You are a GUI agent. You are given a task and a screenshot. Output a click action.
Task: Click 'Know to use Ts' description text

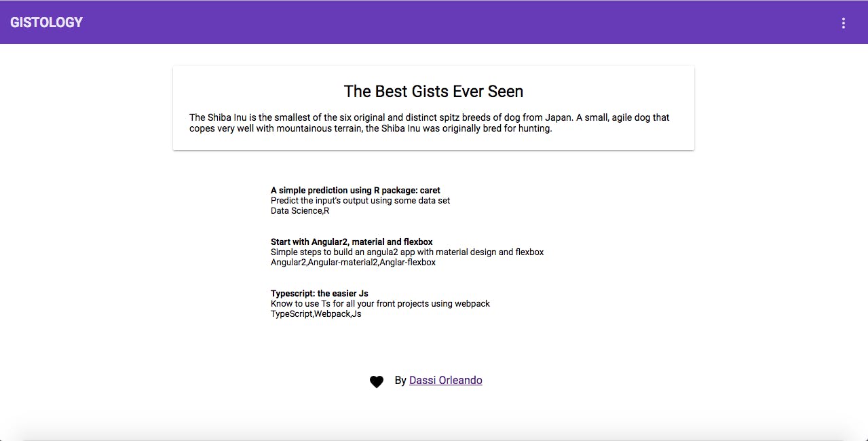(380, 304)
